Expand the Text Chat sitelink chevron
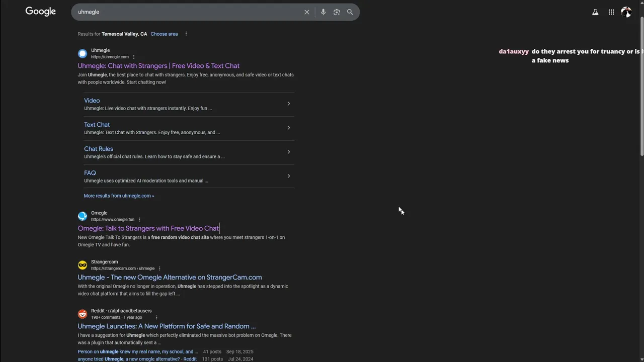Screen dimensions: 644x362 [289, 128]
